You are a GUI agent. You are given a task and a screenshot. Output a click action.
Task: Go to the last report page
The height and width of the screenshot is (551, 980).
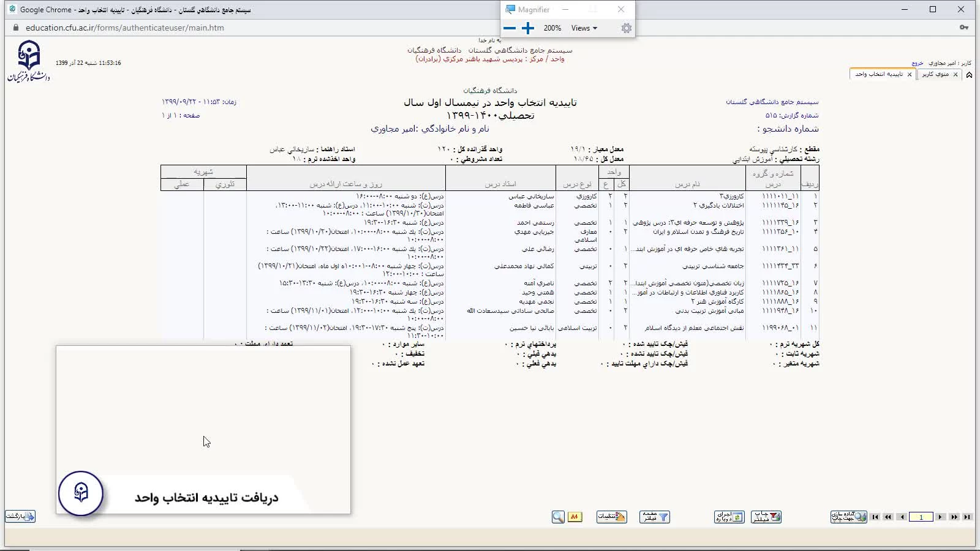pyautogui.click(x=967, y=517)
